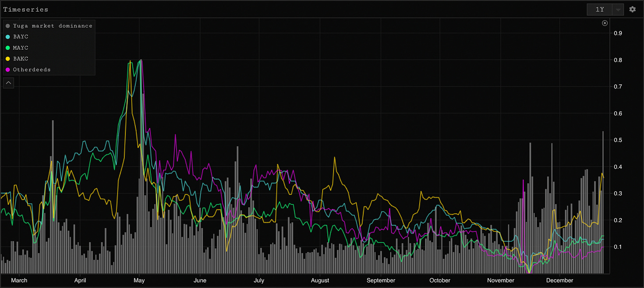
Task: Click the November label on x-axis
Action: coord(501,280)
